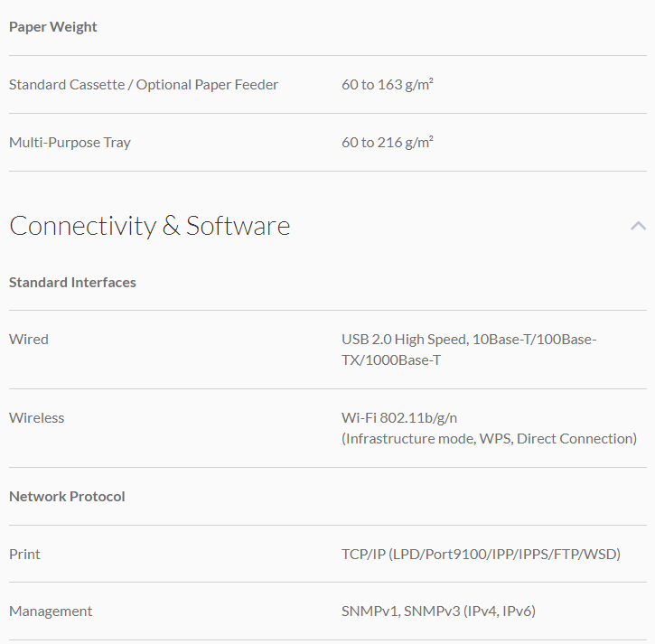
Task: Select the Multi-Purpose Tray row label
Action: pyautogui.click(x=70, y=143)
